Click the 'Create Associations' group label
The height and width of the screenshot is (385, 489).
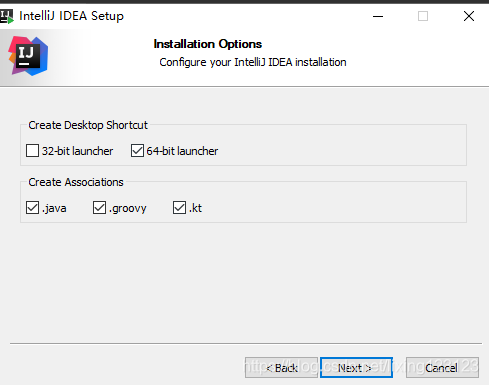pos(76,182)
